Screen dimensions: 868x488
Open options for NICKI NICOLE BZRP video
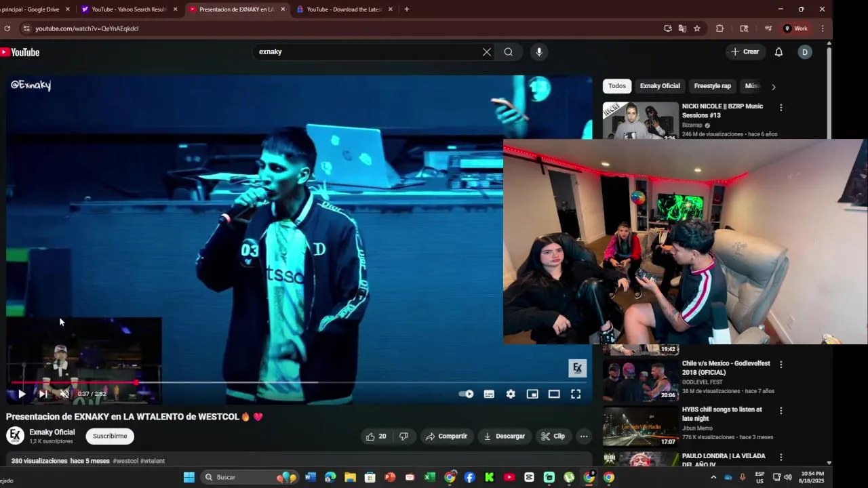pos(781,108)
